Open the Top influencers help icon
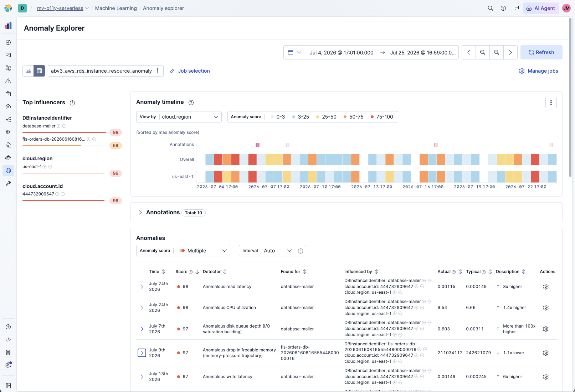The image size is (575, 392). (72, 103)
